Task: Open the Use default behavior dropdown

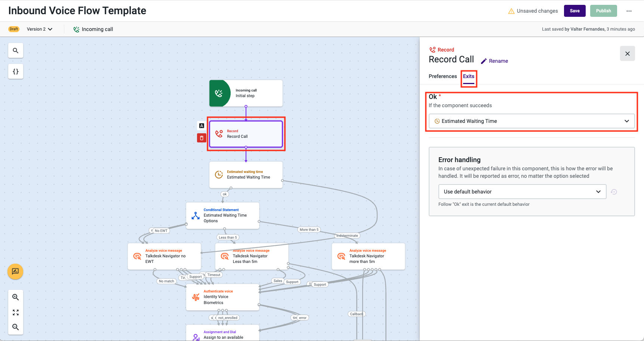Action: (522, 192)
